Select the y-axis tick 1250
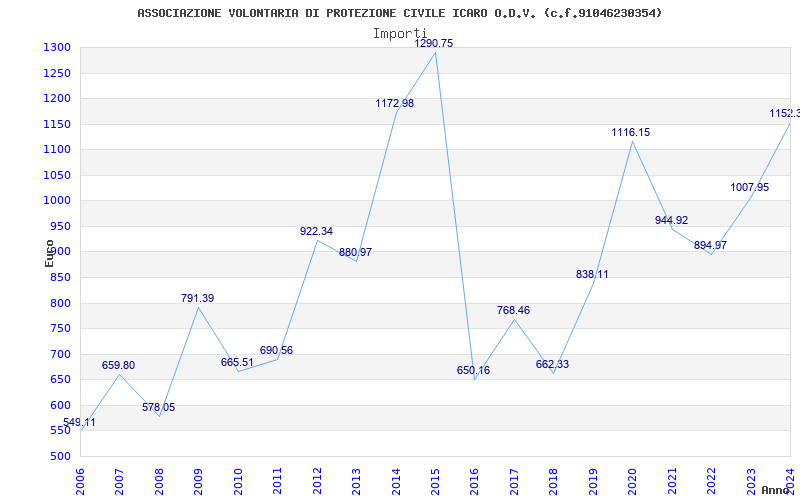Screen dimensions: 800x500 (57, 73)
